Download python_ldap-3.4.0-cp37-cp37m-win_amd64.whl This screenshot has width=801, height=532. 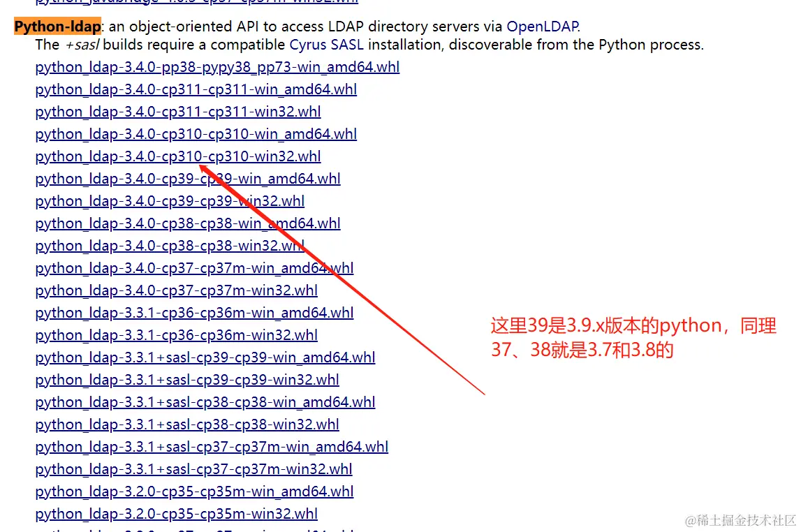click(x=194, y=269)
